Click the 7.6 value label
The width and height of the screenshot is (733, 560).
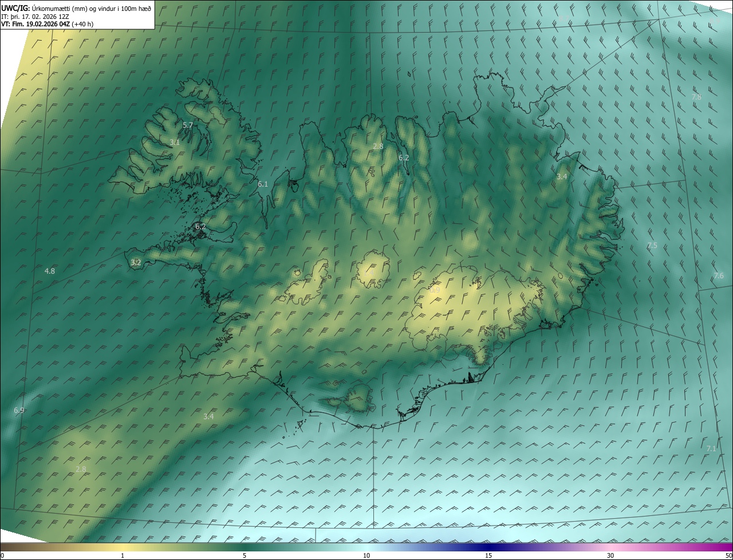pos(719,276)
